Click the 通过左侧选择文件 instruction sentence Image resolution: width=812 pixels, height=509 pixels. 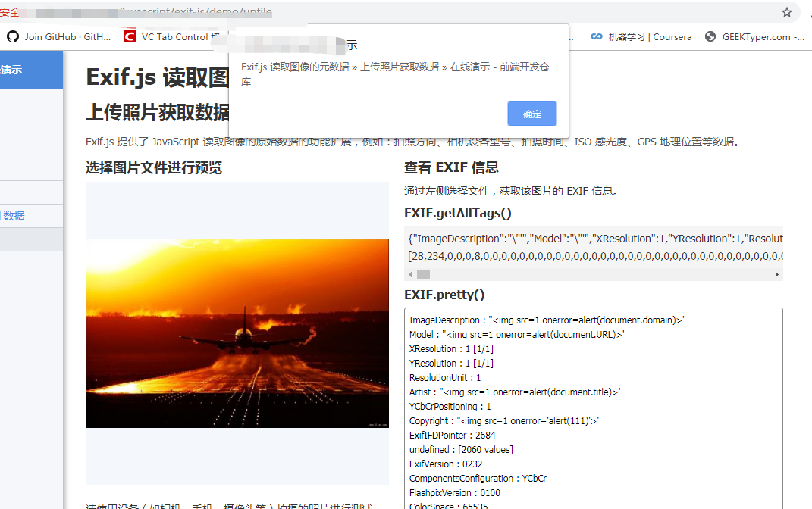click(511, 192)
